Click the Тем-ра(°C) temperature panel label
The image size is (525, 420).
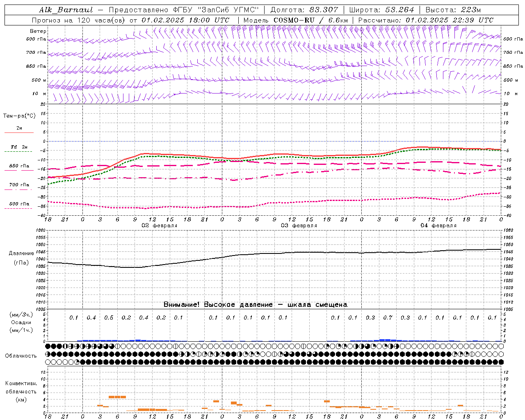(19, 116)
